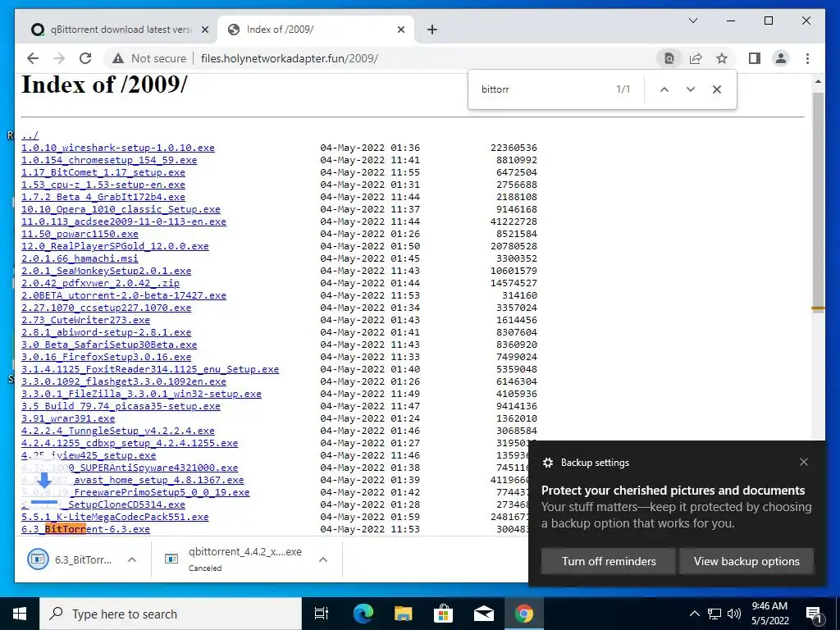Open File Explorer from taskbar

pyautogui.click(x=404, y=614)
